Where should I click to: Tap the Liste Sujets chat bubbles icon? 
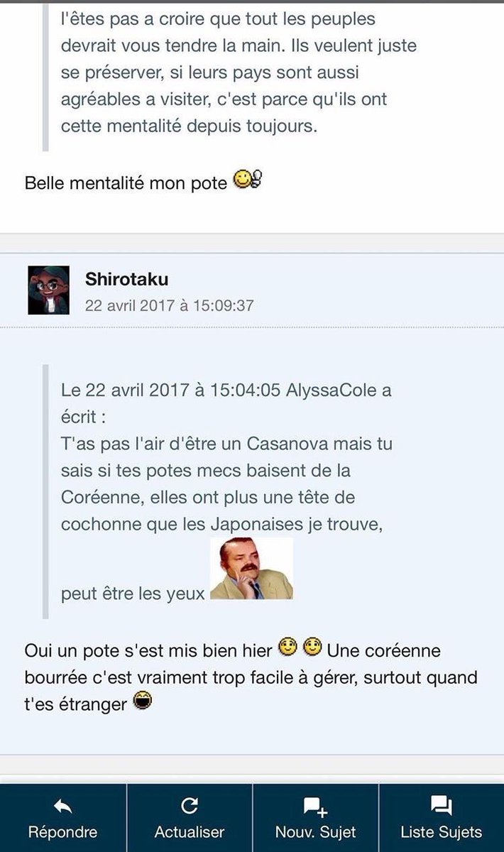[x=442, y=806]
